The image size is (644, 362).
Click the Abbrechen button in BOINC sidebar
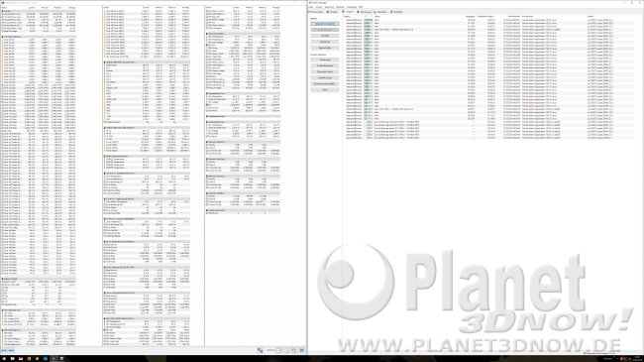click(x=324, y=42)
